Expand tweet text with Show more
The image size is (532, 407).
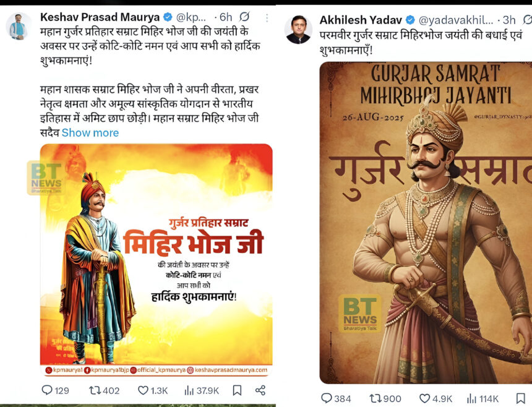[91, 133]
